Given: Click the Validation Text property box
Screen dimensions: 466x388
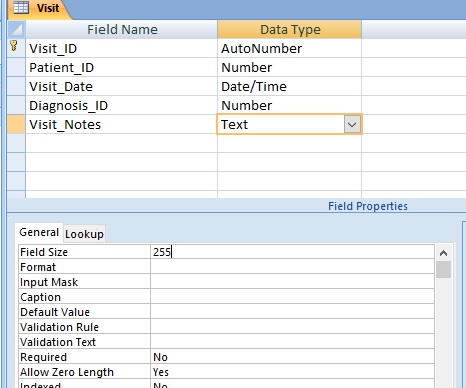Looking at the screenshot, I should coord(292,342).
